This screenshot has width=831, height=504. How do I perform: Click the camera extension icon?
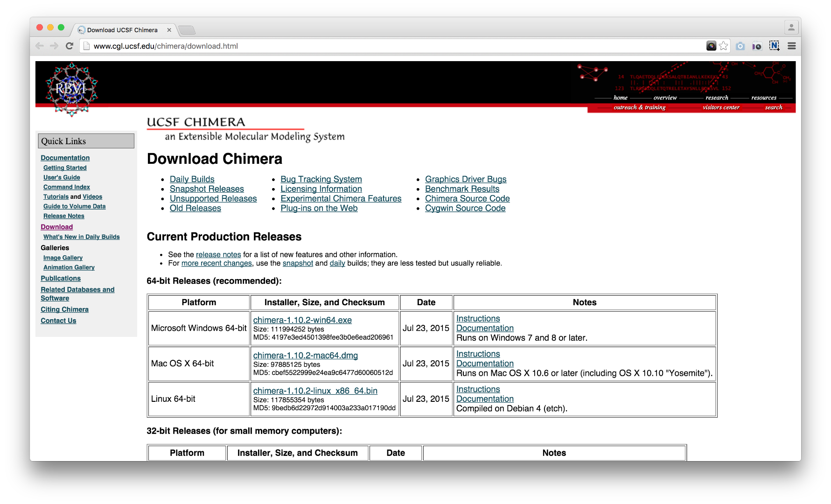(x=740, y=46)
